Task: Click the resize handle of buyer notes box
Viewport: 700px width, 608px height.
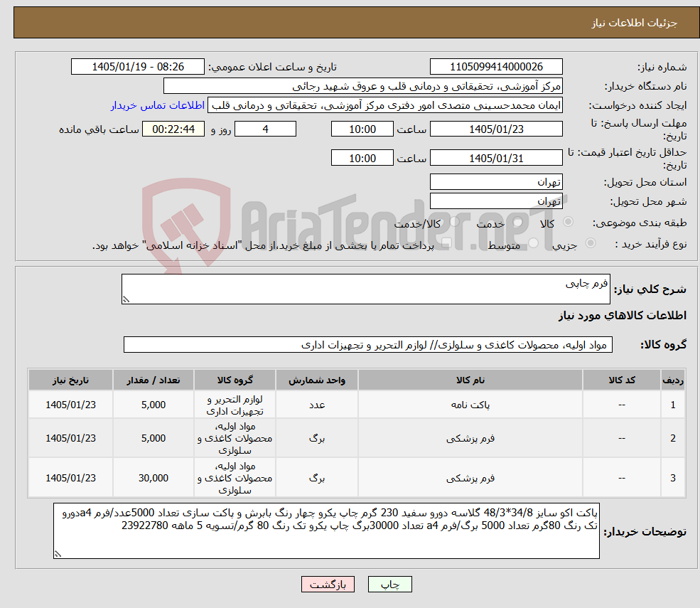Action: coord(58,554)
